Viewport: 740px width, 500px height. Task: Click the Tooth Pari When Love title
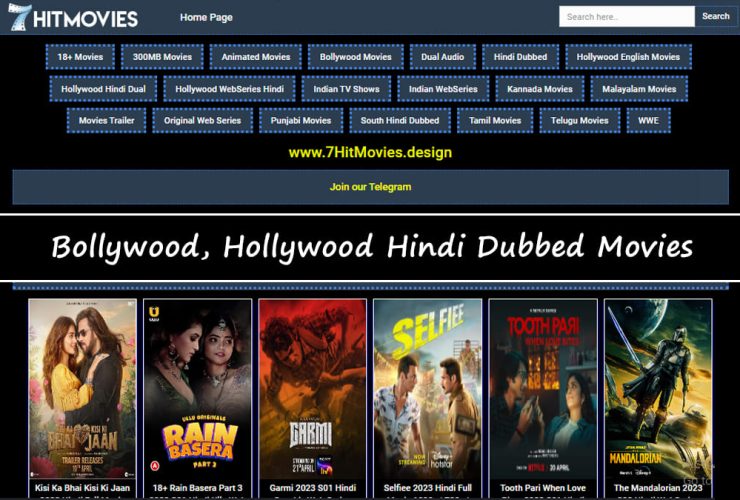[543, 488]
